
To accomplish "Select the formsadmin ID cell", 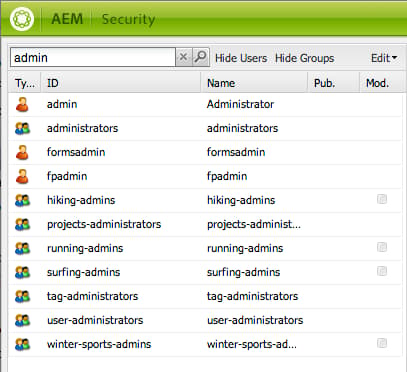I will pyautogui.click(x=76, y=152).
